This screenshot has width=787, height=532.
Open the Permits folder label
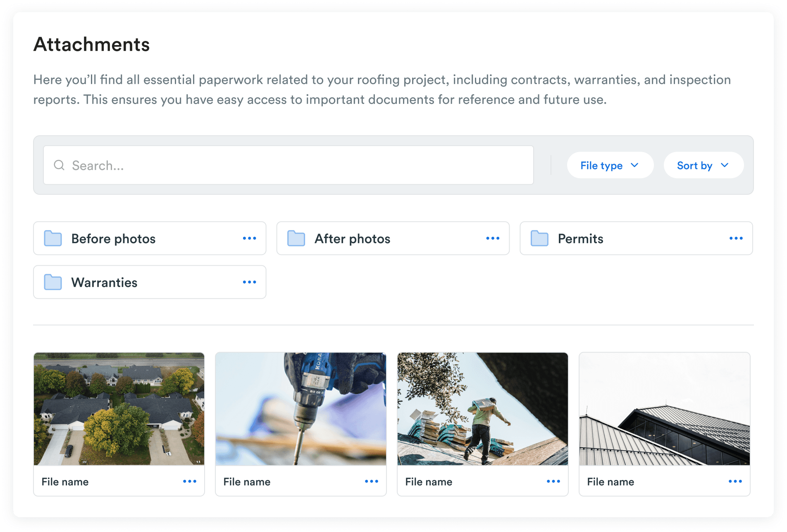tap(580, 239)
